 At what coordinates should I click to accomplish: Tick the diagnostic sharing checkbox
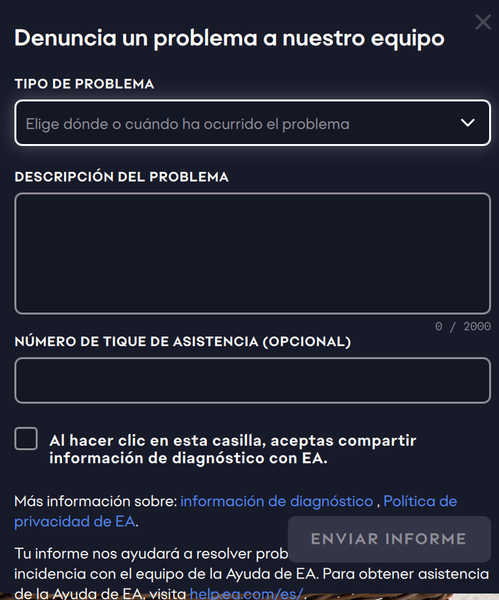tap(26, 439)
